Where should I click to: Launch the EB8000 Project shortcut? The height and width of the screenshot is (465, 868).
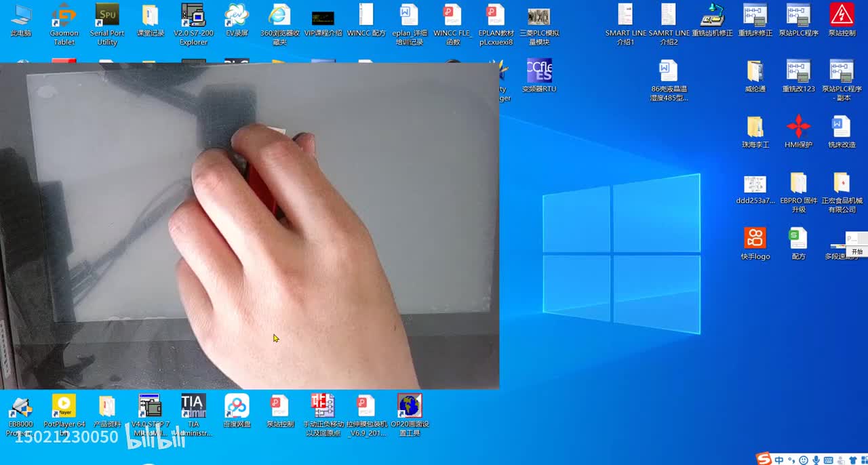pos(21,416)
